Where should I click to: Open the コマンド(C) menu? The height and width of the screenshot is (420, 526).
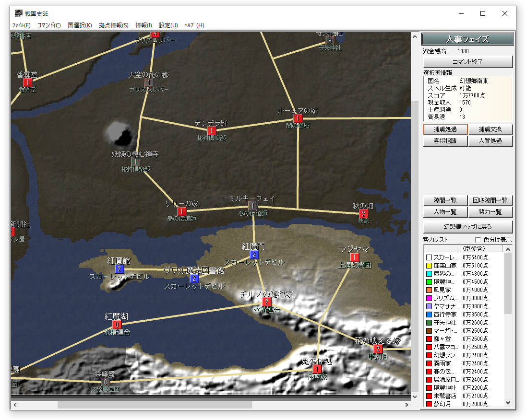click(49, 25)
